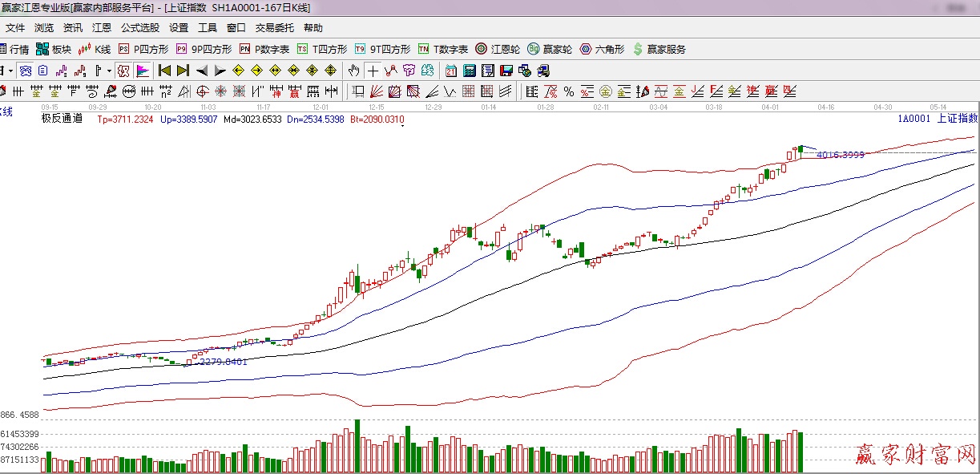Click the yellow diamond left-arrow icon
Screen dimensions: 980x474
238,71
